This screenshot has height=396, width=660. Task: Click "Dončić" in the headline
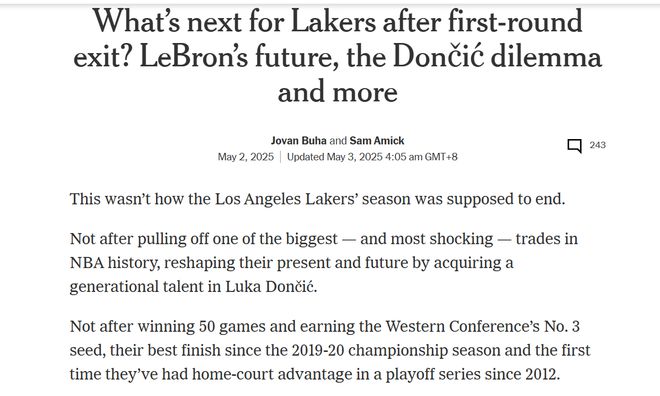[x=438, y=57]
